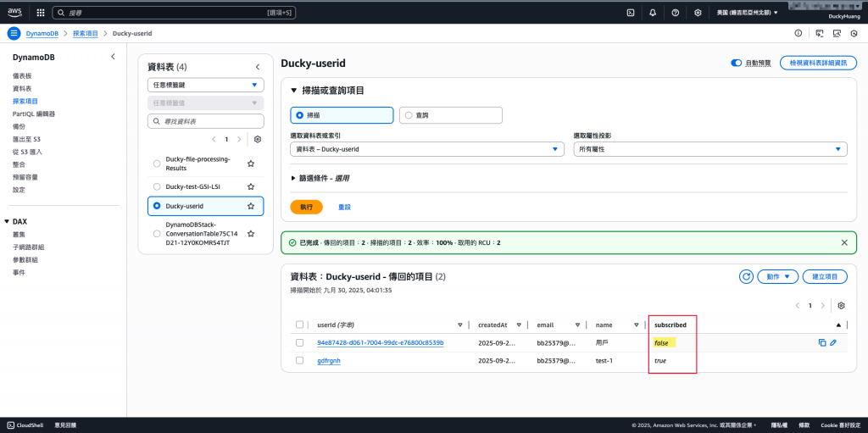Toggle the auto preview switch
Image resolution: width=868 pixels, height=433 pixels.
(x=737, y=63)
